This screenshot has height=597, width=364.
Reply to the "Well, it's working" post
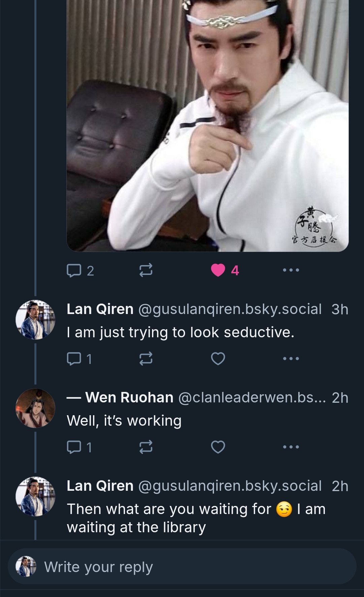pos(80,447)
